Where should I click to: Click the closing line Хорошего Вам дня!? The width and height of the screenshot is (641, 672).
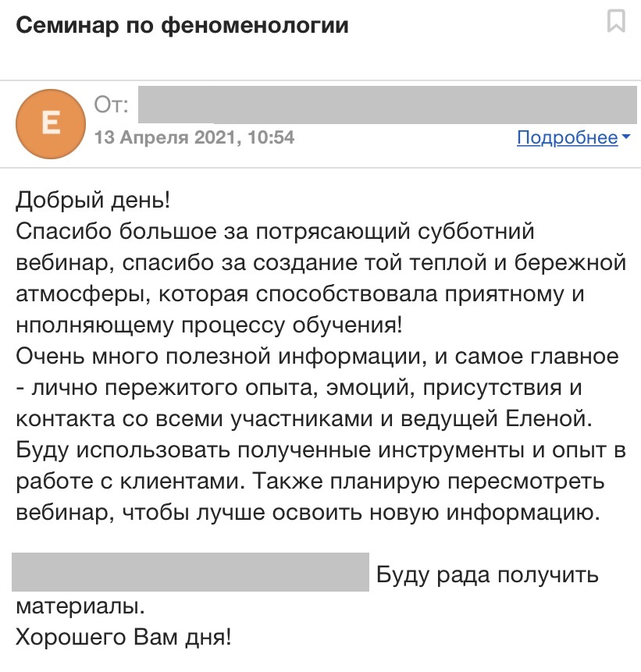[x=123, y=638]
